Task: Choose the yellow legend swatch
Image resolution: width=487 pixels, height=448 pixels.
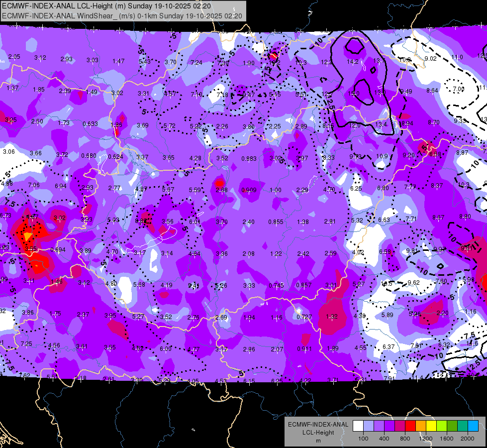Action: pyautogui.click(x=431, y=426)
